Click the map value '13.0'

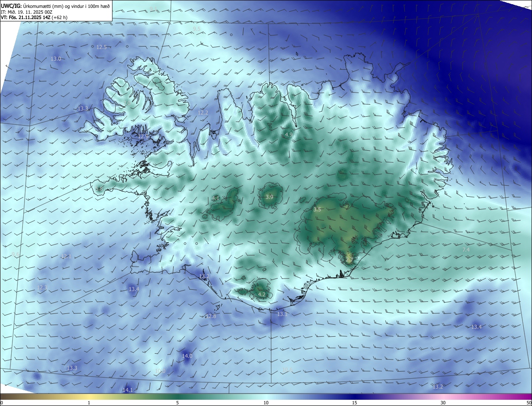pos(56,59)
